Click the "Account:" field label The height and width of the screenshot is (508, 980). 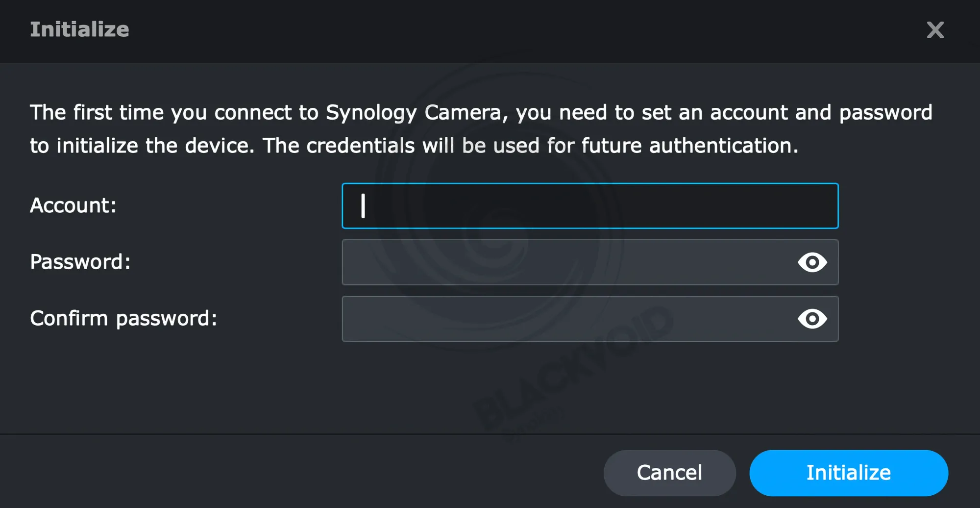point(73,205)
